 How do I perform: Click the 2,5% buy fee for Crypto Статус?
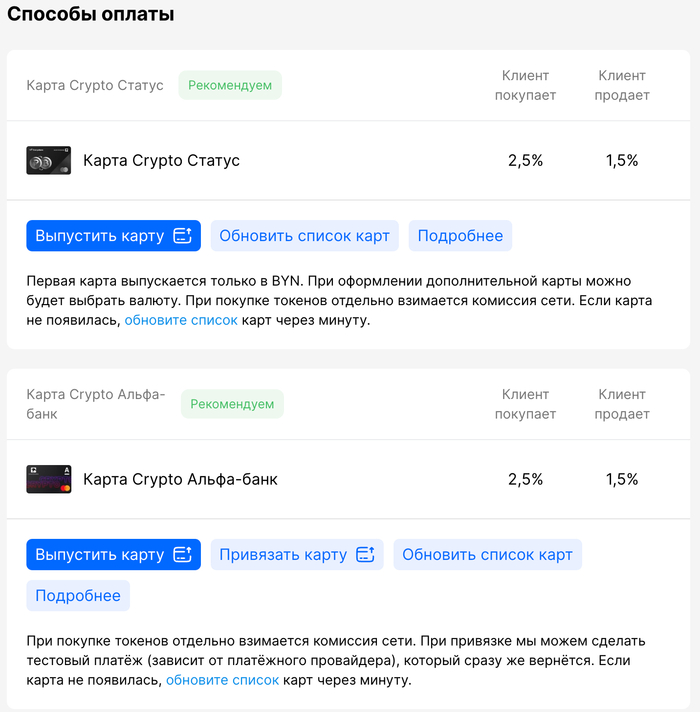[x=525, y=160]
